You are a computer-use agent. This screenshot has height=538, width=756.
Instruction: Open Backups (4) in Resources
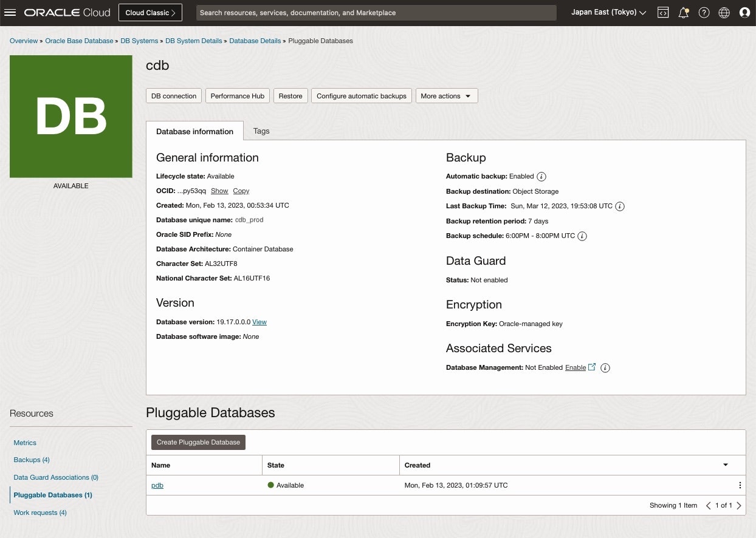pos(32,460)
